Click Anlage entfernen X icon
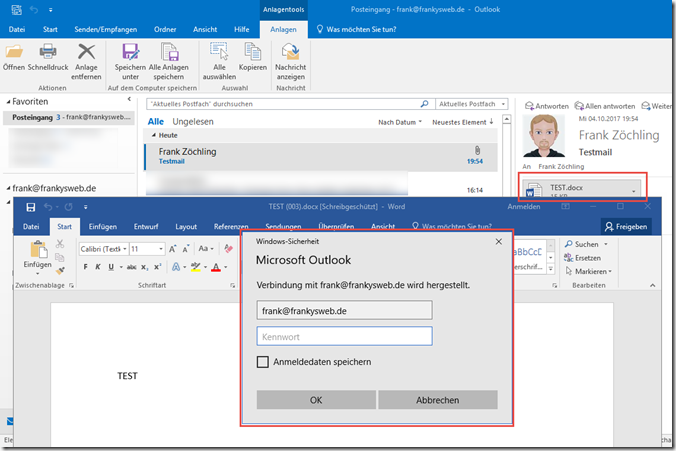 point(86,52)
